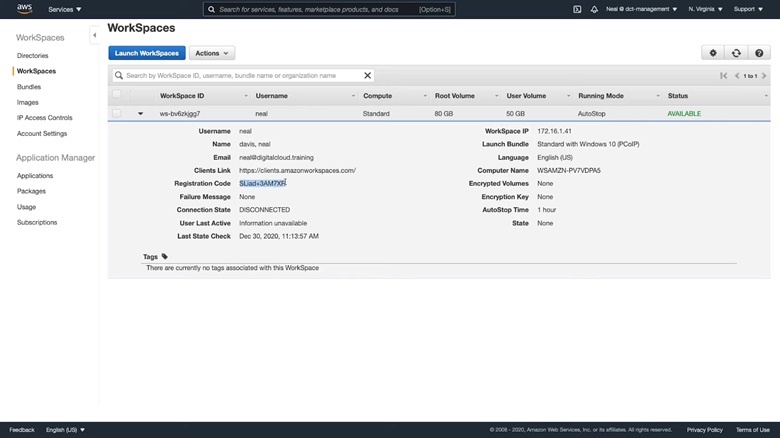Open Bundles in the sidebar

pyautogui.click(x=29, y=87)
